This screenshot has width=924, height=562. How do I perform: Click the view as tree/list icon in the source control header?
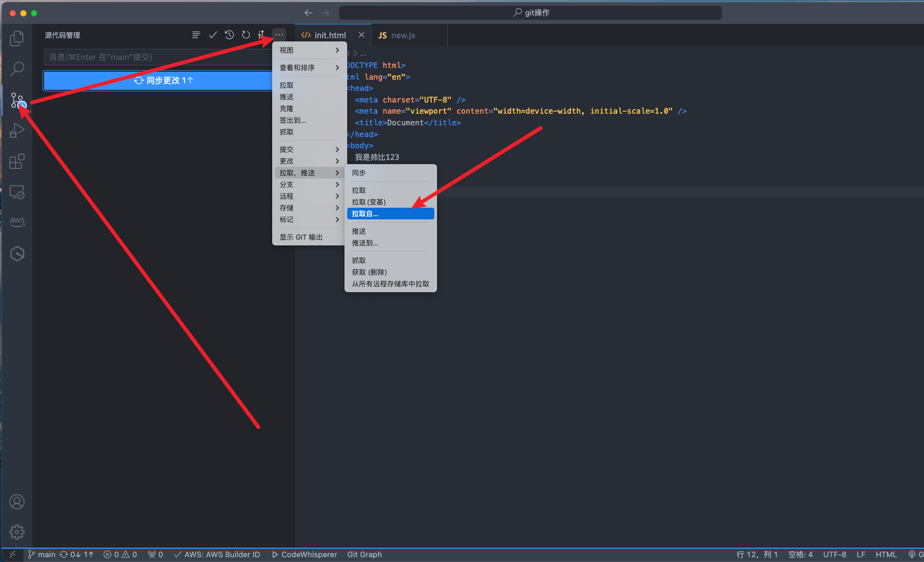pyautogui.click(x=196, y=35)
